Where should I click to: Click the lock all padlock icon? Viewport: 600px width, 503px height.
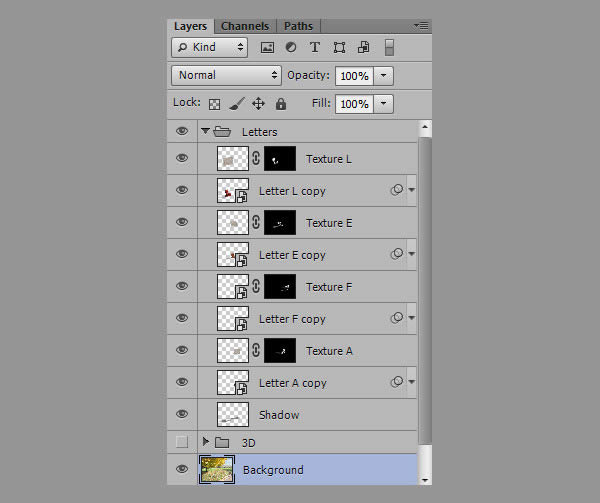(281, 104)
